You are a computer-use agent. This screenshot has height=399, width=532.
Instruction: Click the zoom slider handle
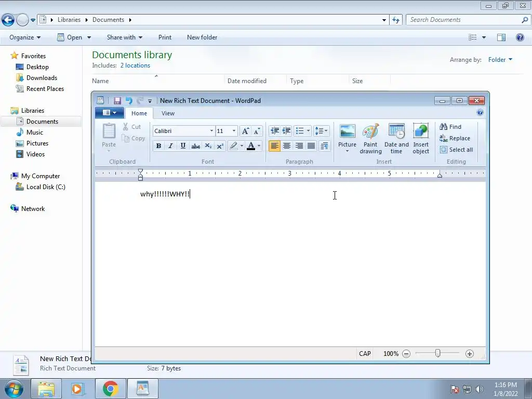point(437,353)
